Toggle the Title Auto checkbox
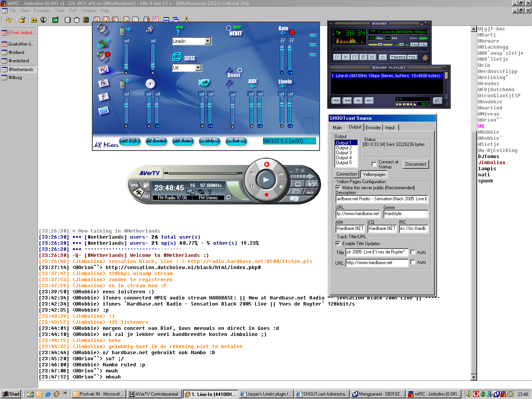This screenshot has height=399, width=532. click(413, 252)
